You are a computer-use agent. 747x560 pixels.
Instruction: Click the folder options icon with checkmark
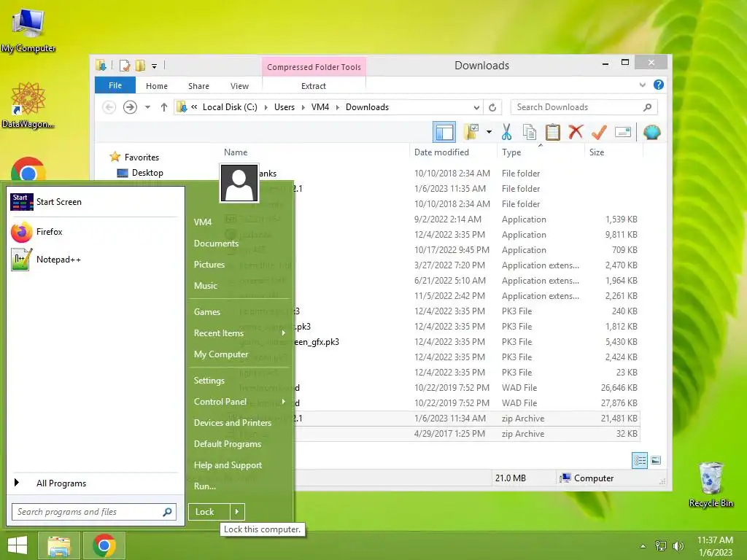(471, 132)
